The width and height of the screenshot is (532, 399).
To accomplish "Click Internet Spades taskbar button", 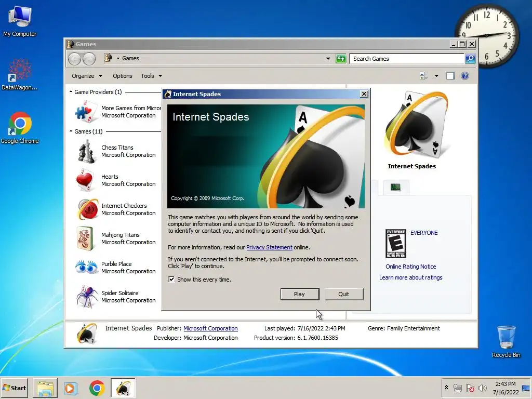I will point(123,388).
